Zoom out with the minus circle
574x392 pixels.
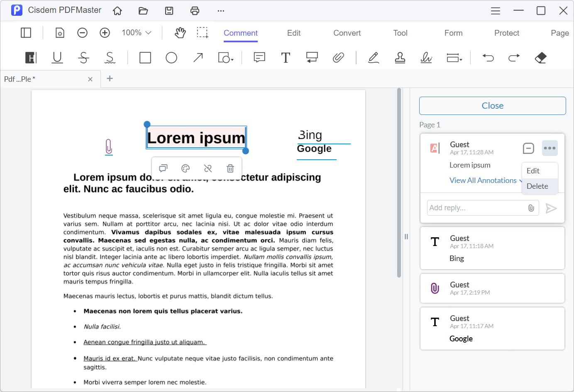click(x=83, y=32)
